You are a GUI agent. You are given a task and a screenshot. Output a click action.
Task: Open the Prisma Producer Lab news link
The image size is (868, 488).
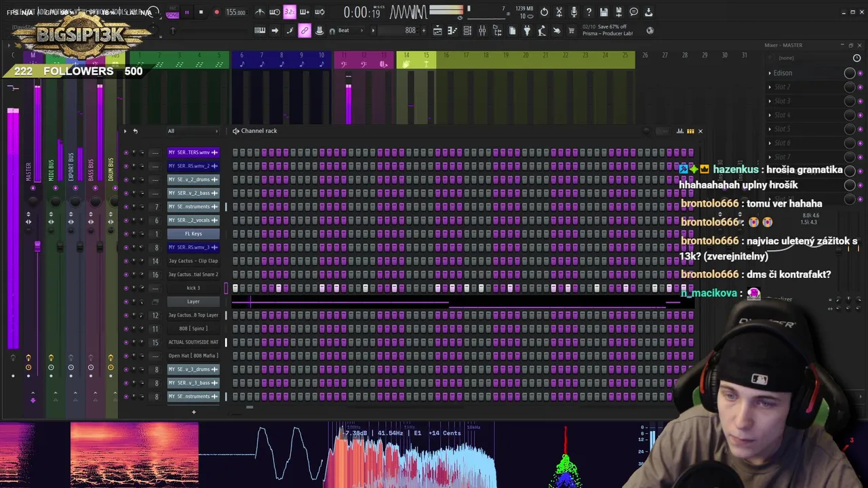[x=608, y=30]
